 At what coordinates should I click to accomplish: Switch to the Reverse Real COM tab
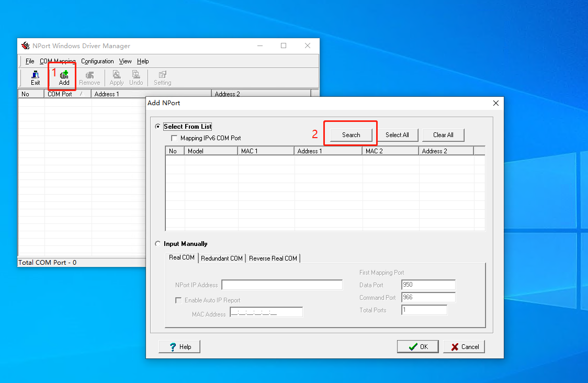(273, 258)
